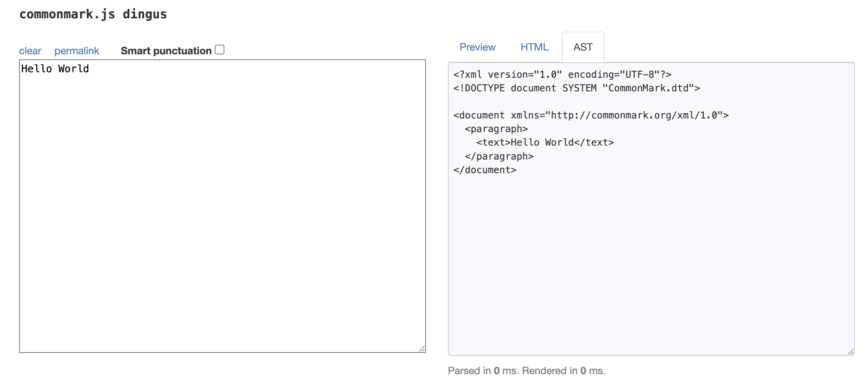
Task: Switch to the HTML tab
Action: (x=534, y=47)
